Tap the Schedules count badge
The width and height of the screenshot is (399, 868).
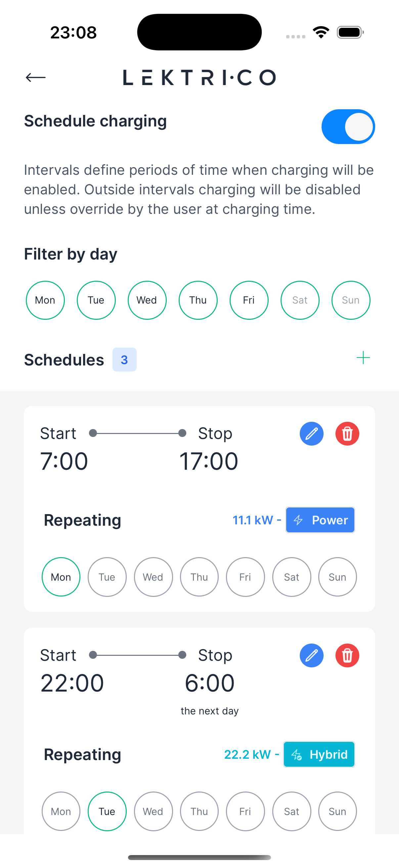pyautogui.click(x=124, y=360)
